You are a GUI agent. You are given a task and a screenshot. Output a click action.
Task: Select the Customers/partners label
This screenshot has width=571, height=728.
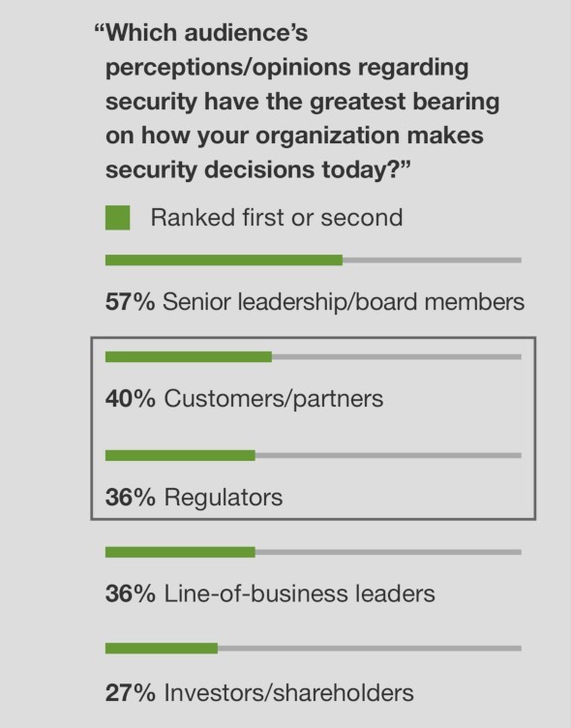click(x=274, y=399)
